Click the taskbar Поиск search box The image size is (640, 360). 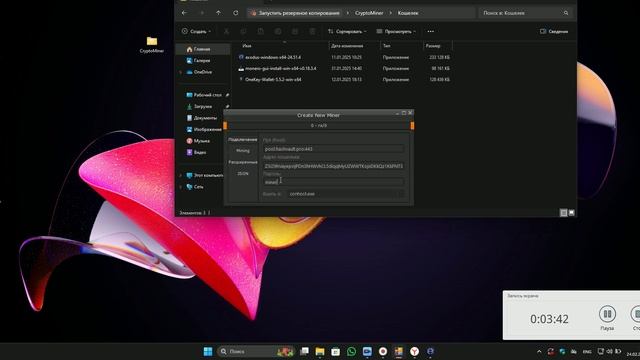pos(257,351)
